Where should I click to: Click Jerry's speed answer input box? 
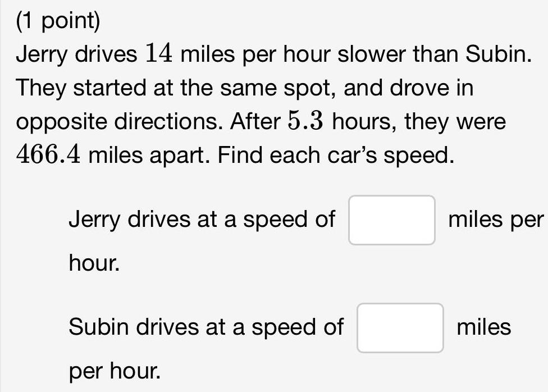click(x=391, y=220)
